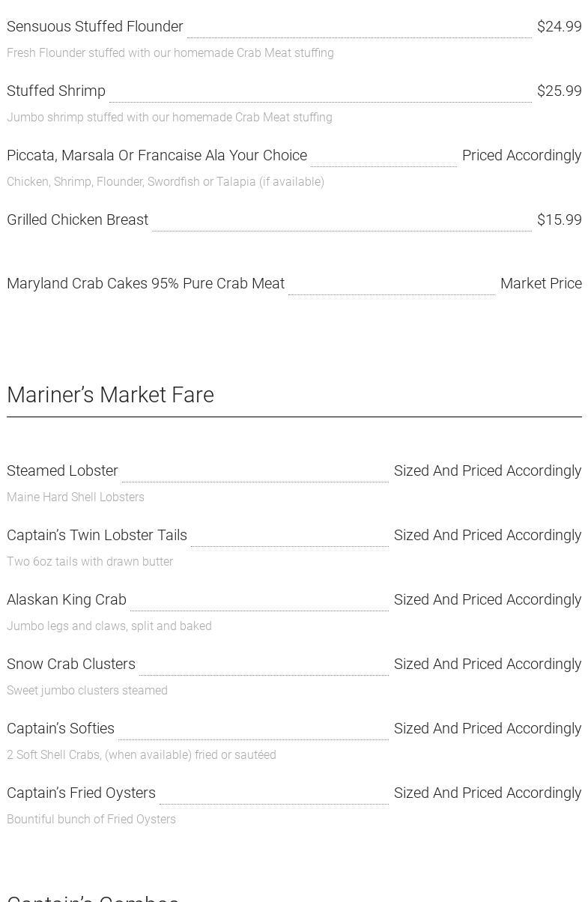Click the Snow Crab Clusters item name
This screenshot has width=588, height=902.
[x=71, y=665]
